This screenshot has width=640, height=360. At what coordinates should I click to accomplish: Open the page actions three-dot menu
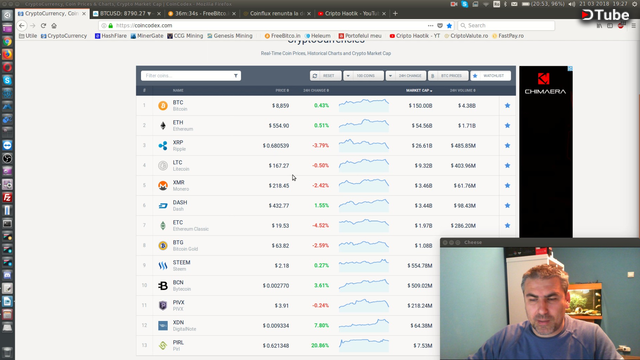tap(431, 25)
